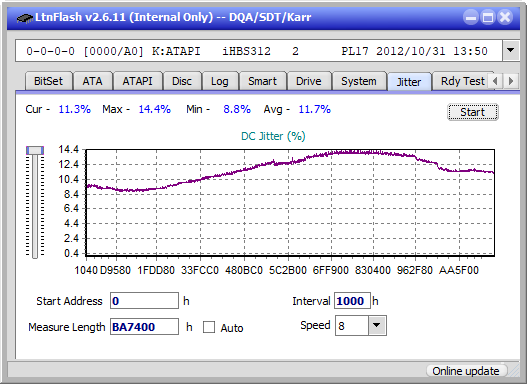Start the jitter measurement
Screen dimensions: 527x384
[473, 112]
